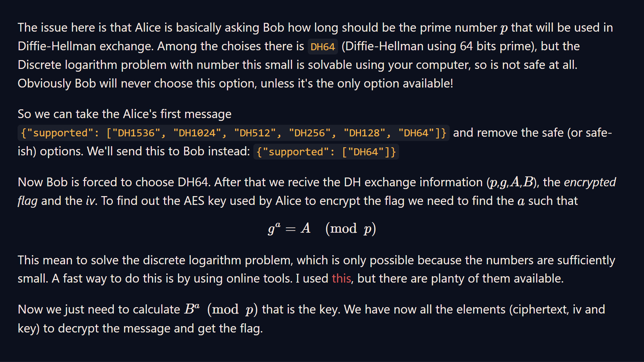This screenshot has width=644, height=362.
Task: Click the math variable p after "prime number"
Action: click(x=504, y=28)
